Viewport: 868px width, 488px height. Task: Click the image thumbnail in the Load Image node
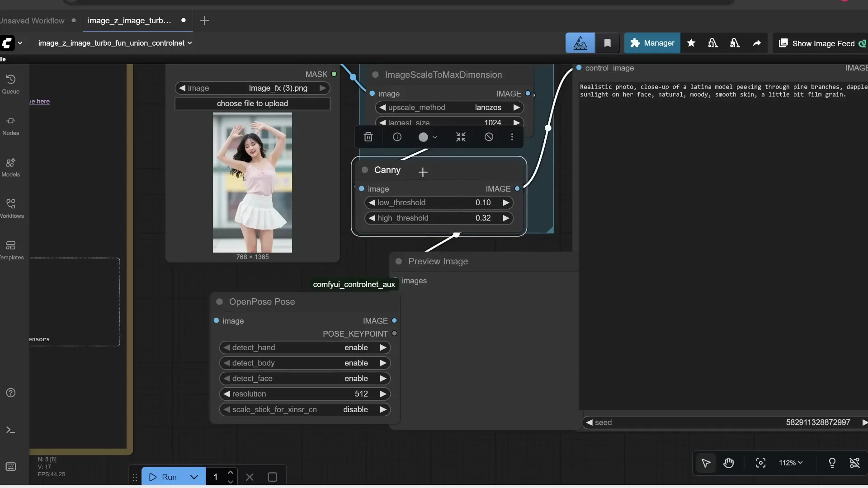(x=252, y=183)
